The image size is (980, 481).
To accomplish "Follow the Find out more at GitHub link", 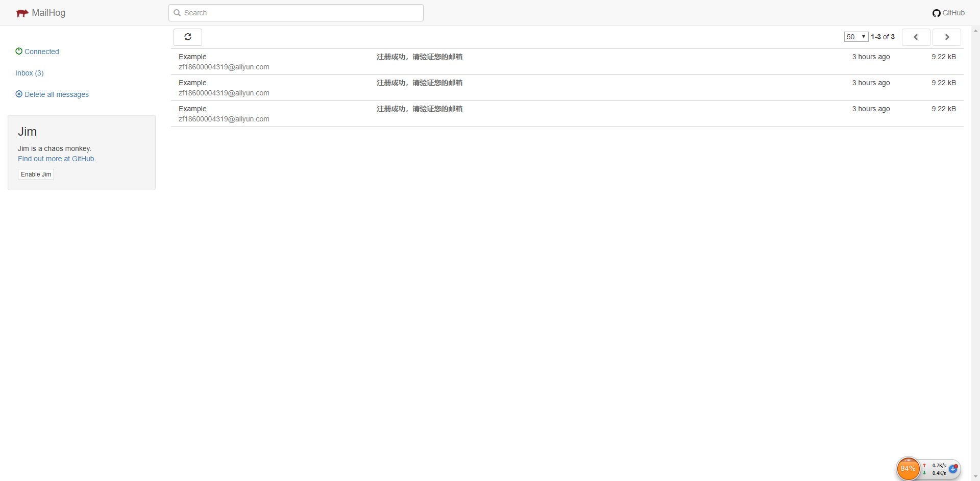I will [x=56, y=159].
